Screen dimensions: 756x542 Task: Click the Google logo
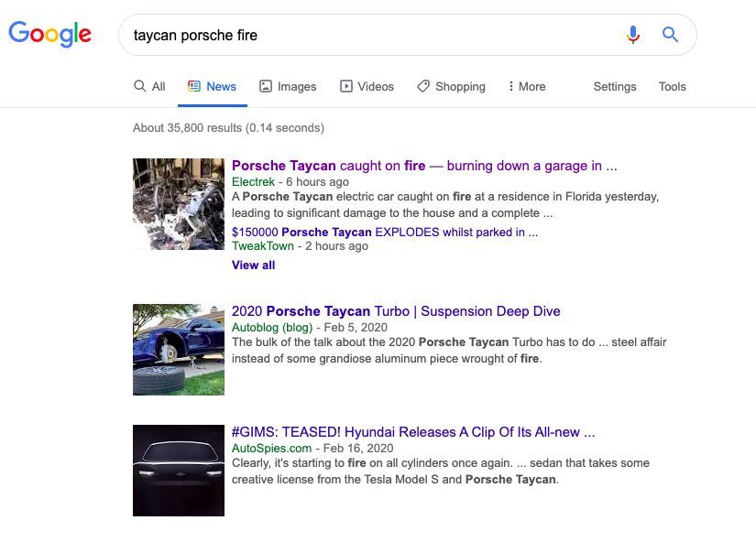coord(50,35)
